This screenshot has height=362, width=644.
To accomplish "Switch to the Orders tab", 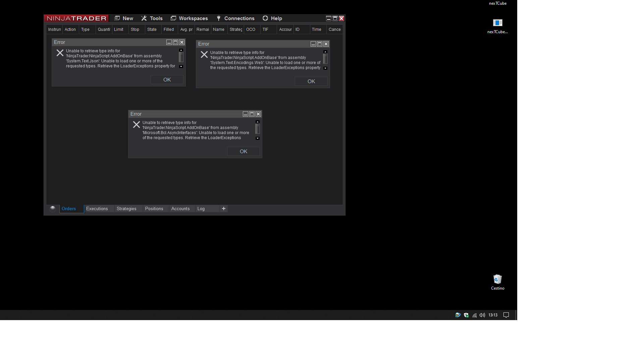I will point(72,209).
